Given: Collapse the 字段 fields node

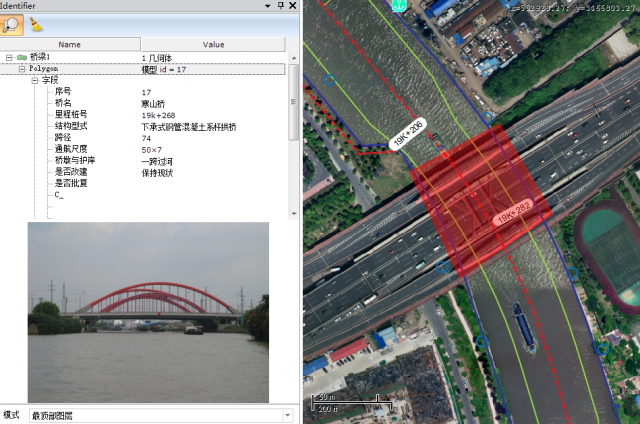Looking at the screenshot, I should point(34,80).
